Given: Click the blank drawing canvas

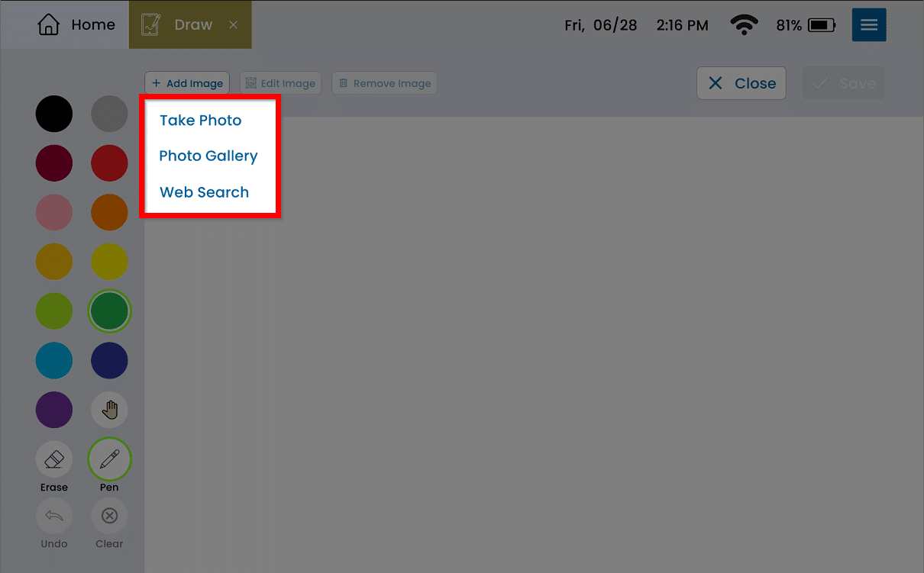Looking at the screenshot, I should click(x=535, y=343).
